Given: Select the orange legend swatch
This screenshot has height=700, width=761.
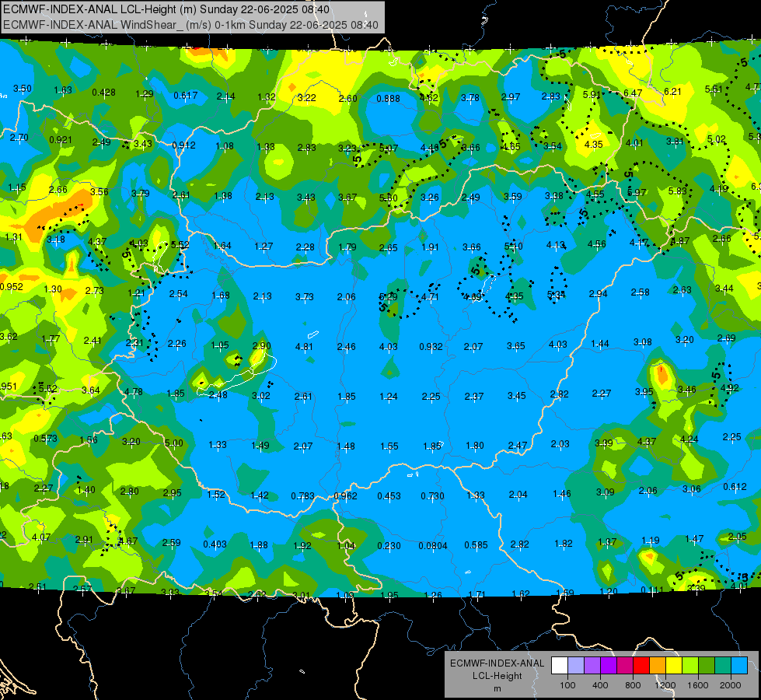Looking at the screenshot, I should (658, 666).
